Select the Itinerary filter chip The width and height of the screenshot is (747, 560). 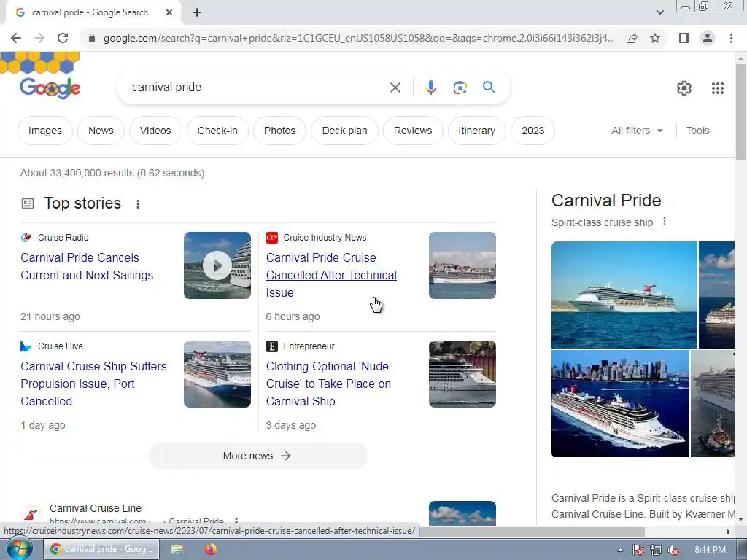tap(476, 131)
